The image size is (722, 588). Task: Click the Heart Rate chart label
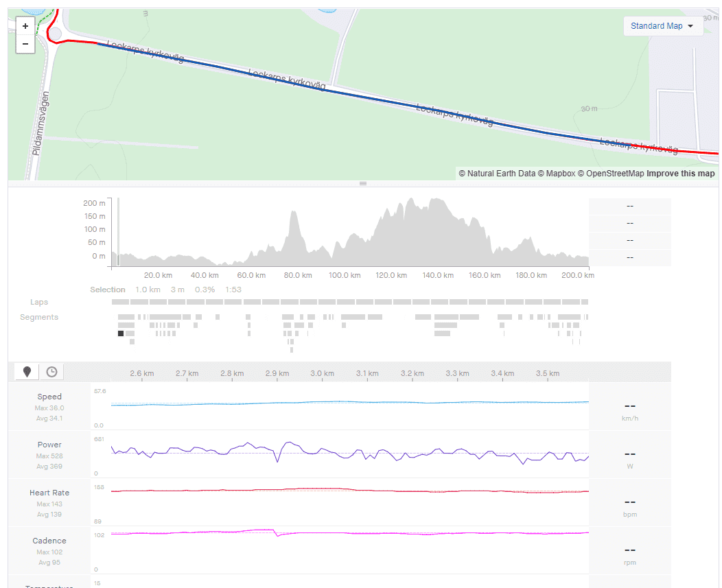click(x=49, y=493)
